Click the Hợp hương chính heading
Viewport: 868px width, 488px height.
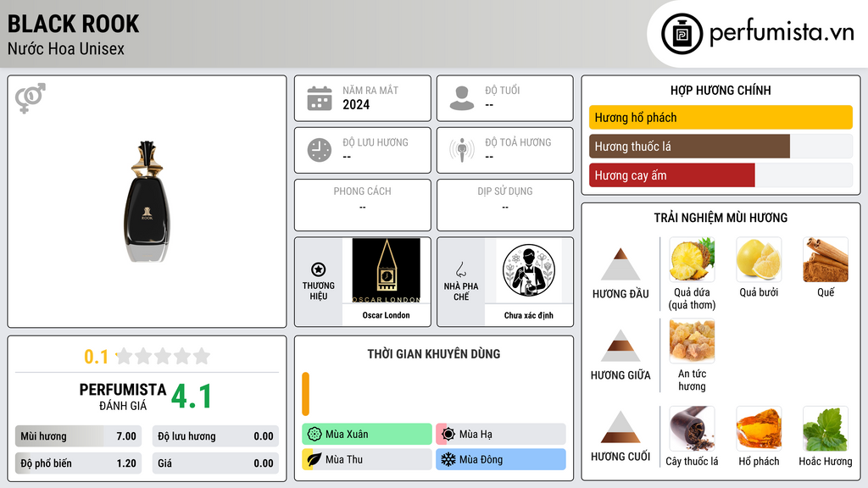tap(721, 90)
